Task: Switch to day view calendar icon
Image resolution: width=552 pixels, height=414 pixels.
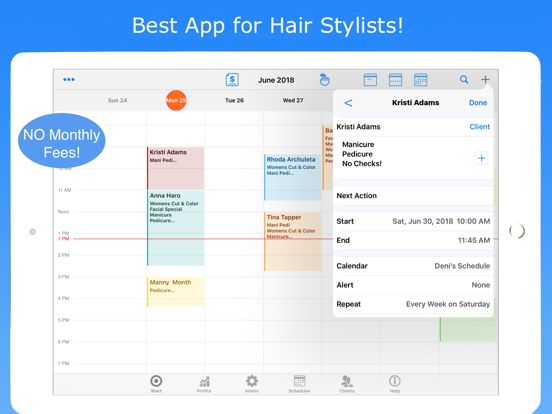Action: 370,80
